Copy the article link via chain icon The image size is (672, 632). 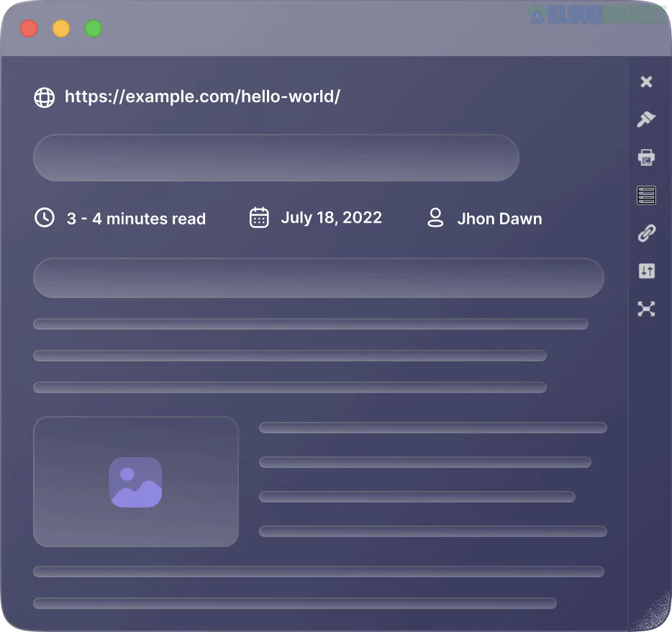(646, 233)
